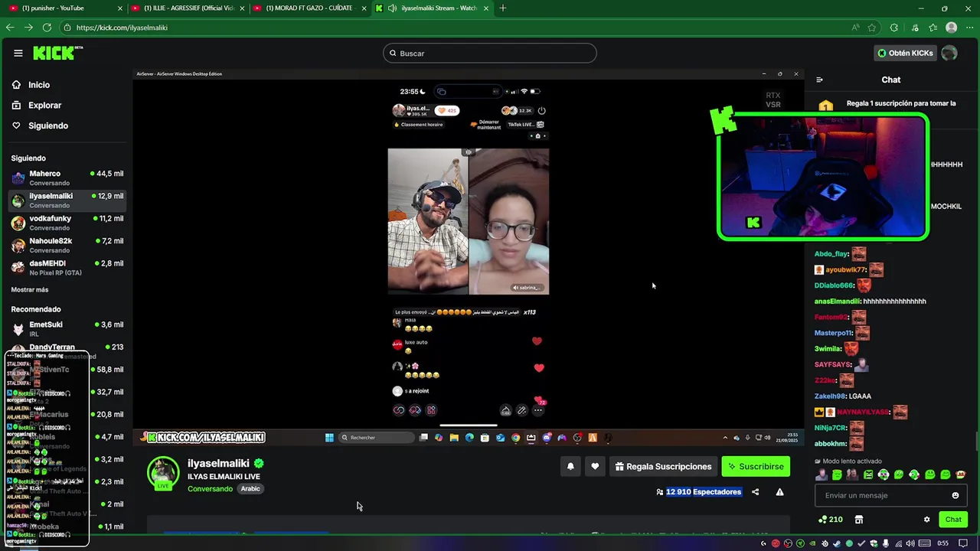Open the Kick hamburger sidebar menu
The image size is (980, 551).
[x=18, y=53]
